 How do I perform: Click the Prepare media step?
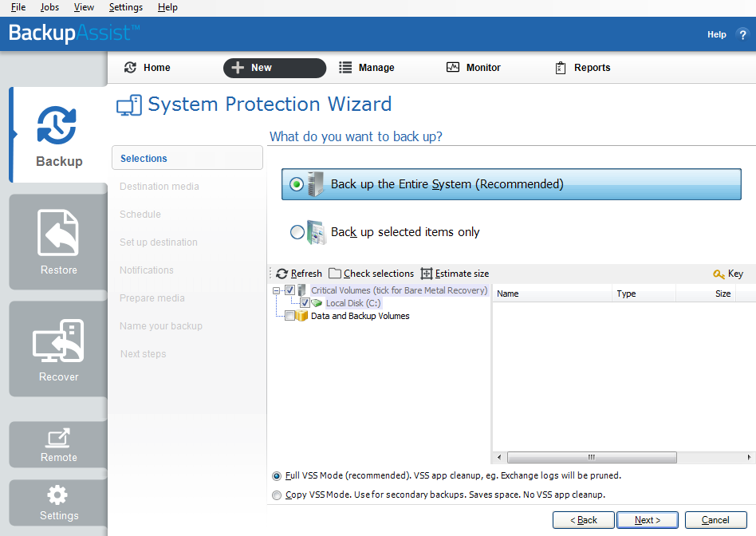pyautogui.click(x=152, y=298)
